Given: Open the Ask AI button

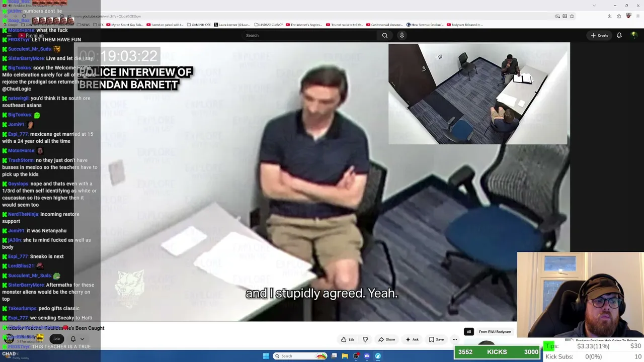Looking at the screenshot, I should (x=412, y=339).
